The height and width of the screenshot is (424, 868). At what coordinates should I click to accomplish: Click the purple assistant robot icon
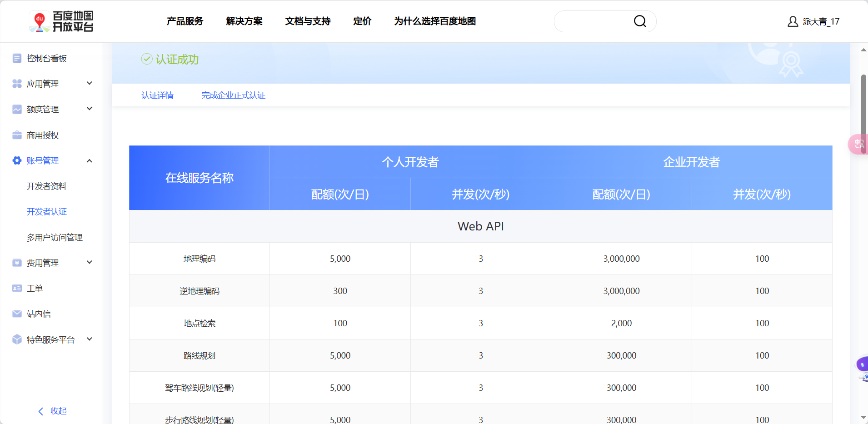pos(862,368)
